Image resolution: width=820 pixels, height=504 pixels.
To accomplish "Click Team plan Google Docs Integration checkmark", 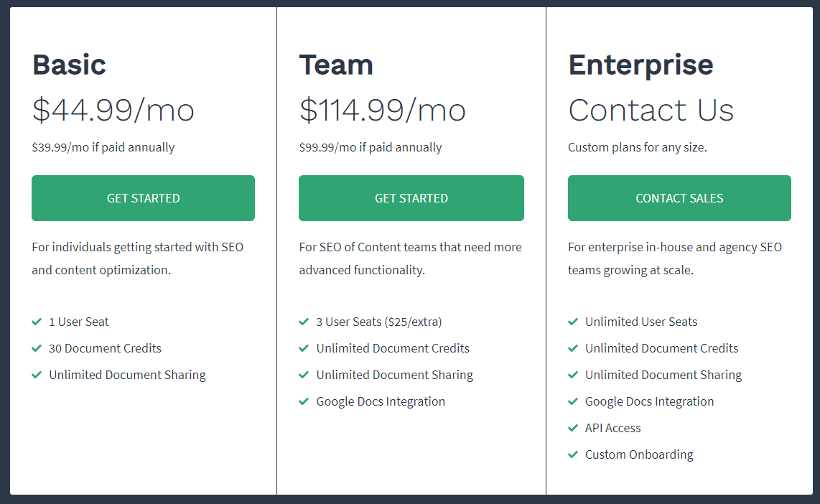I will (304, 401).
